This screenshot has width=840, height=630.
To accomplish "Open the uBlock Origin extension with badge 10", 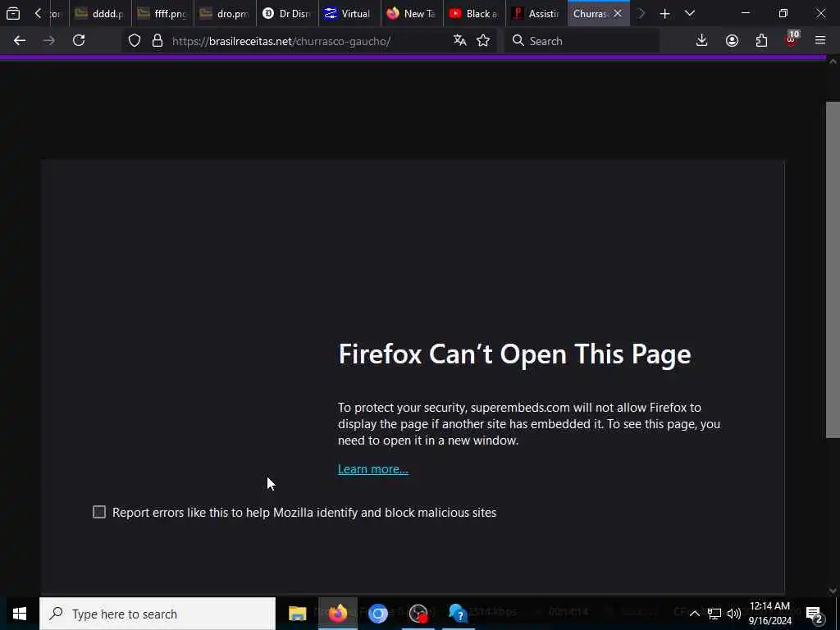I will 792,41.
